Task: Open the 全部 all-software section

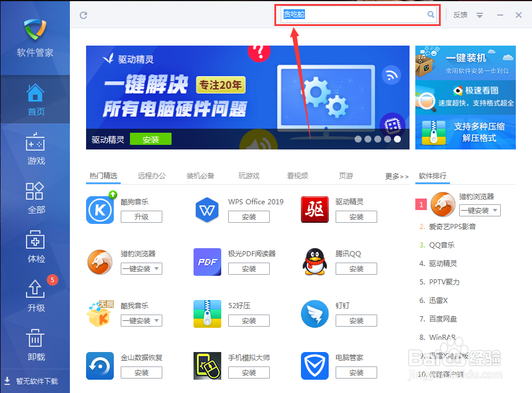Action: (36, 198)
